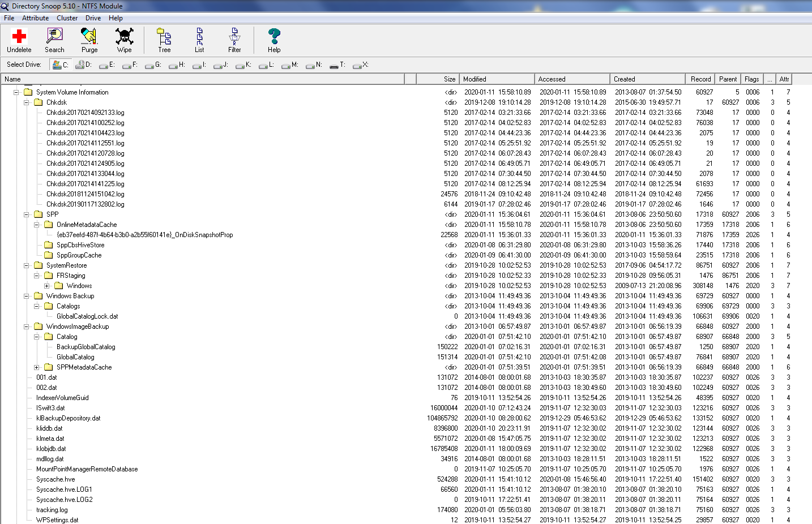The height and width of the screenshot is (524, 812).
Task: Select drive N:
Action: pyautogui.click(x=314, y=65)
